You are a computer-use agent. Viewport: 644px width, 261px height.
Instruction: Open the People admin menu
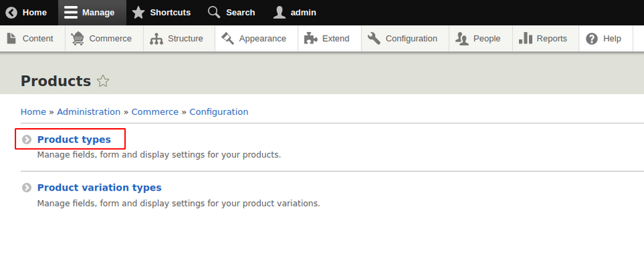coord(481,38)
